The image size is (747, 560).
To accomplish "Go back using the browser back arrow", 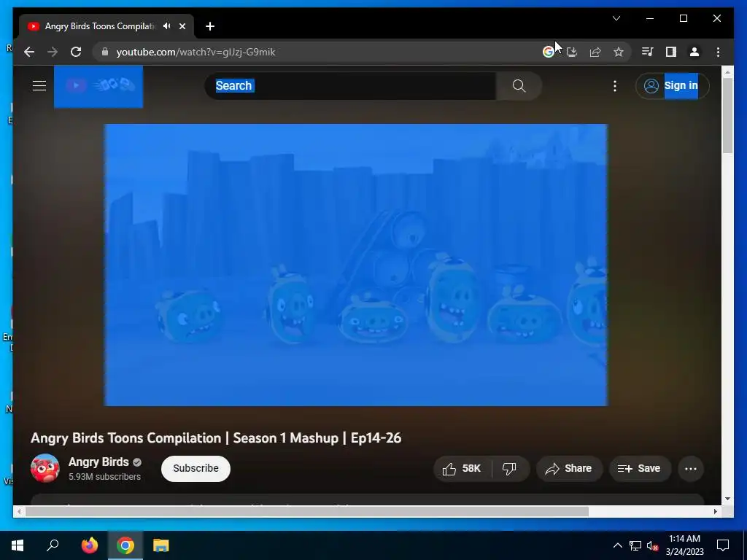I will 29,52.
